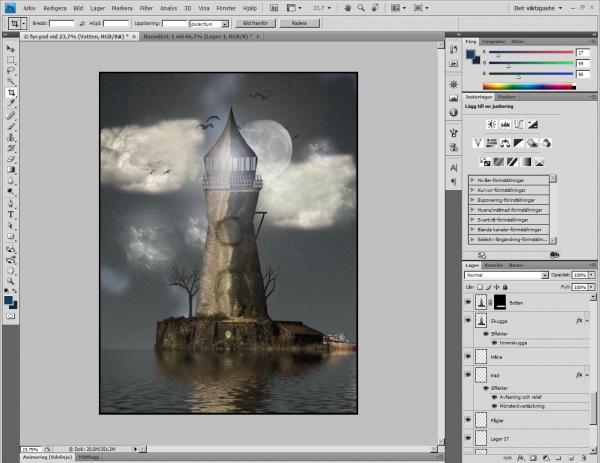Select the Type tool
Viewport: 600px width, 463px height.
coord(10,215)
